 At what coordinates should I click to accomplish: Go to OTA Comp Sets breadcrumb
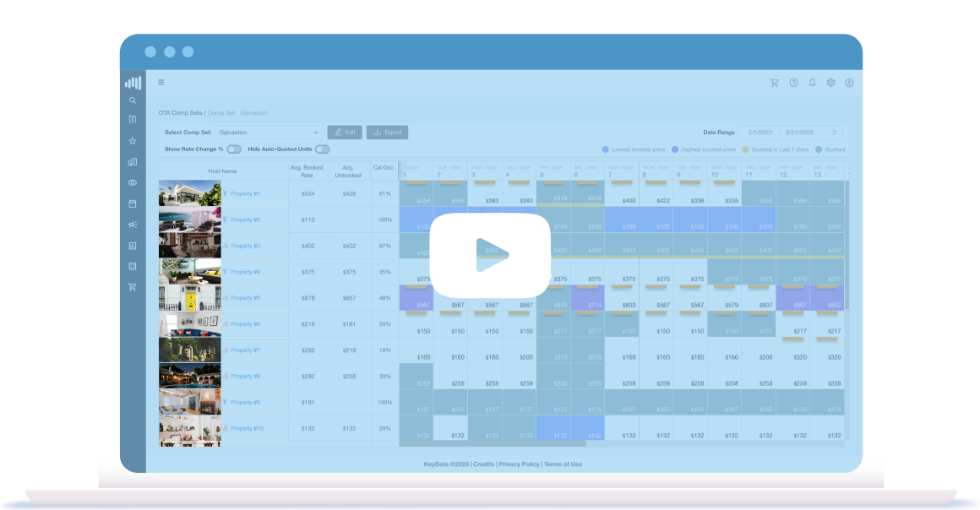181,112
